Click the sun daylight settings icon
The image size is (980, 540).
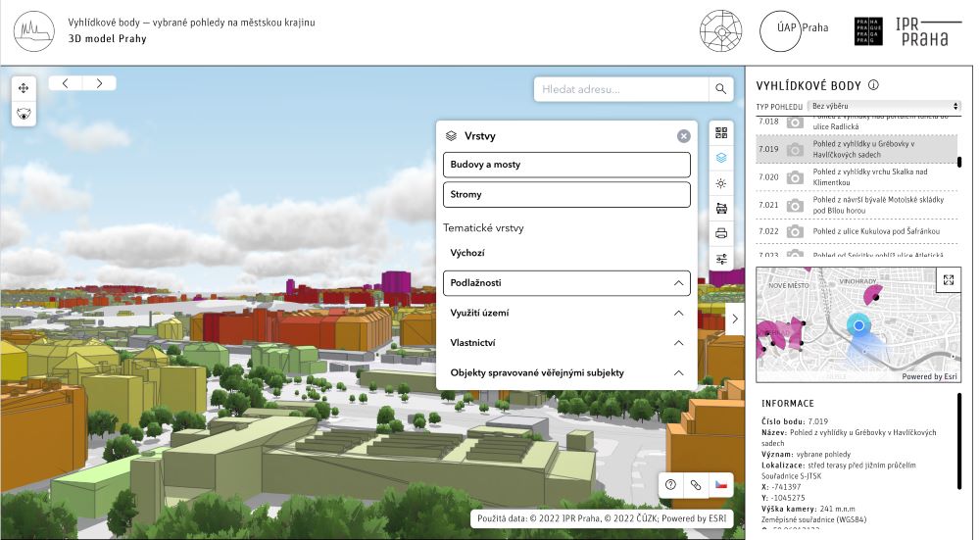pos(722,183)
